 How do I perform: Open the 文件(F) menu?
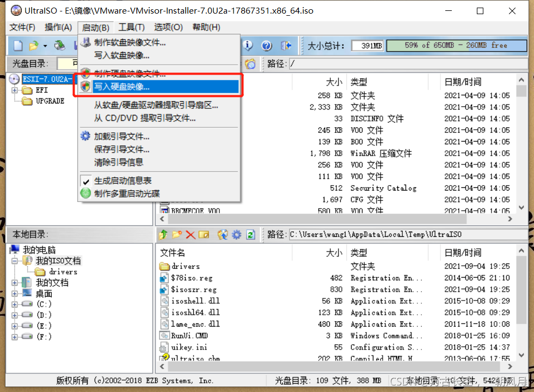tap(22, 27)
